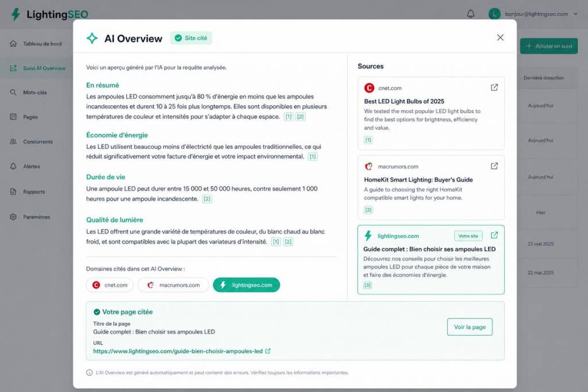Click the Ajouter un suivi button
Screen dimensions: 588x392
pos(548,46)
